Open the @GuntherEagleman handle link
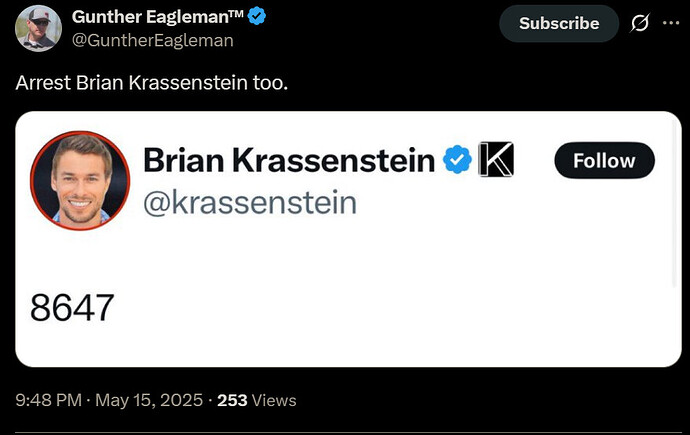690x435 pixels. (x=153, y=40)
